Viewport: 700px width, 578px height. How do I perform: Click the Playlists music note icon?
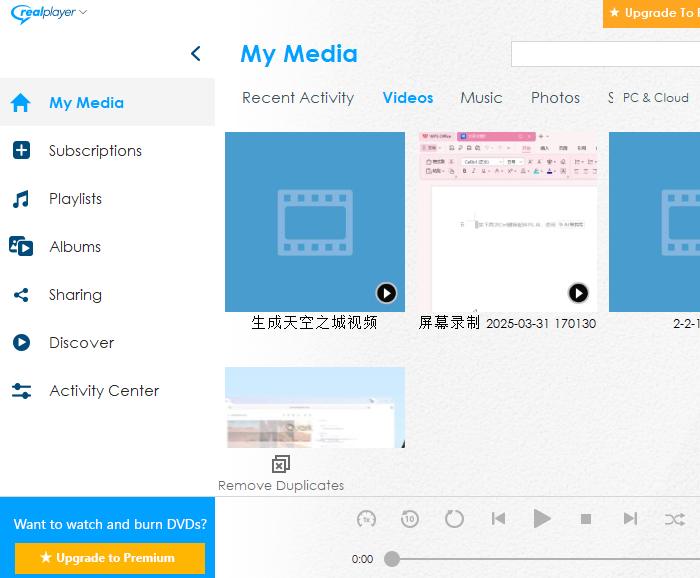point(21,199)
